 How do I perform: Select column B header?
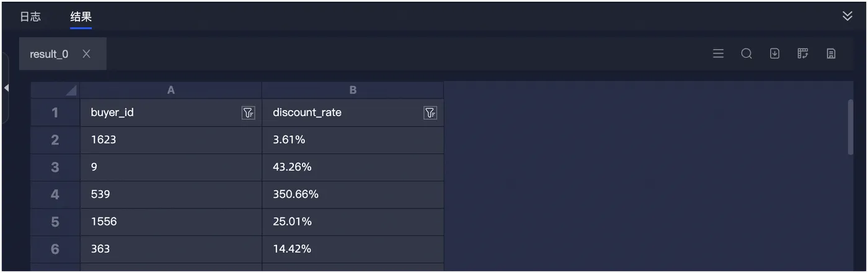[353, 90]
